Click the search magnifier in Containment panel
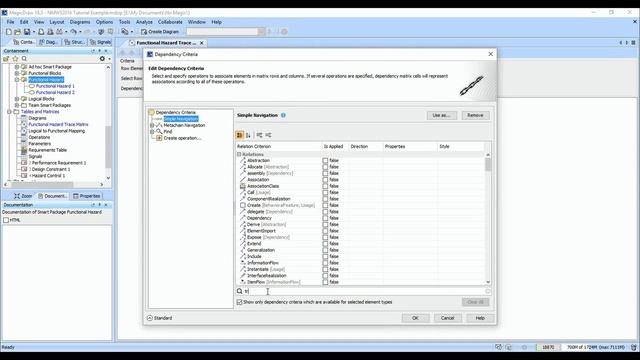640x360 pixels. pyautogui.click(x=24, y=59)
